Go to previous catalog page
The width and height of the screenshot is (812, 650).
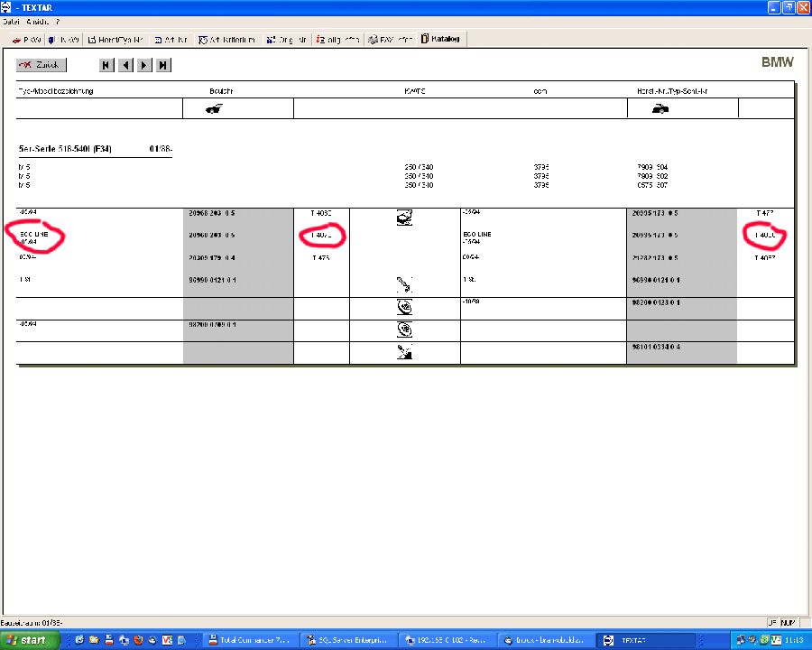pyautogui.click(x=125, y=65)
